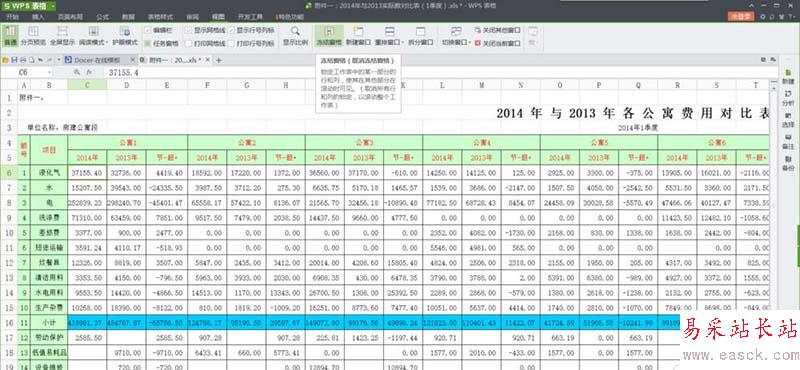Open the 公式 ribbon tab
The image size is (800, 370).
pos(103,17)
